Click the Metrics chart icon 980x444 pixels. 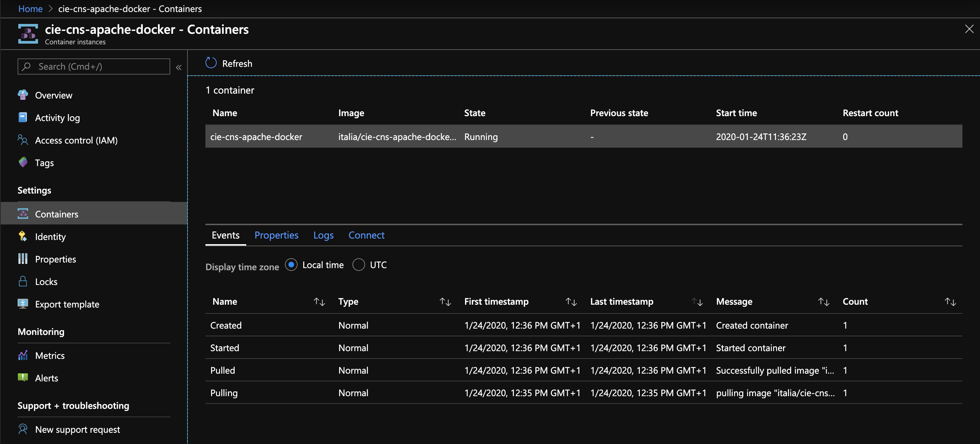pos(23,355)
